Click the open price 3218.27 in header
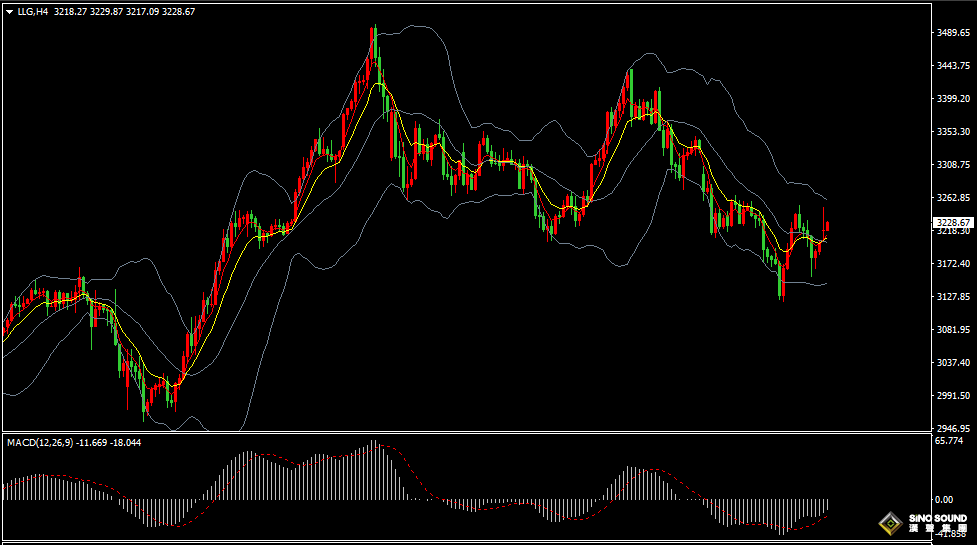The width and height of the screenshot is (977, 545). click(x=71, y=12)
